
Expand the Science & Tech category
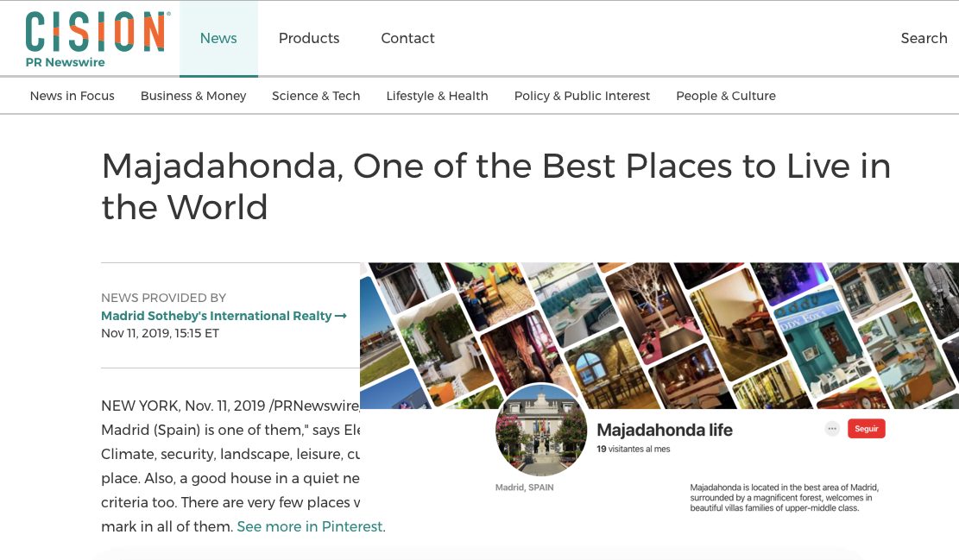(316, 96)
